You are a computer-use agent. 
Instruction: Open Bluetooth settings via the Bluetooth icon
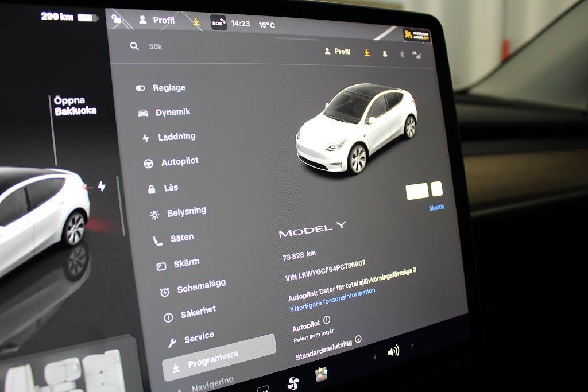(401, 54)
